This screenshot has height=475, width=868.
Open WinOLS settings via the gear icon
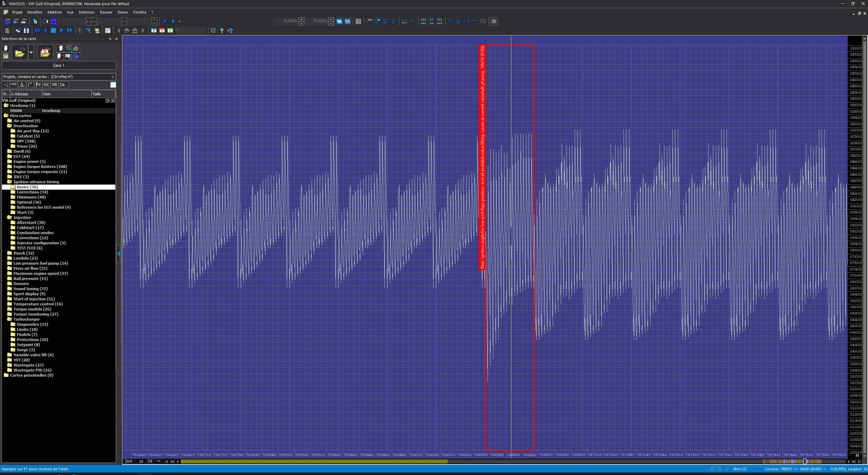pos(213,31)
